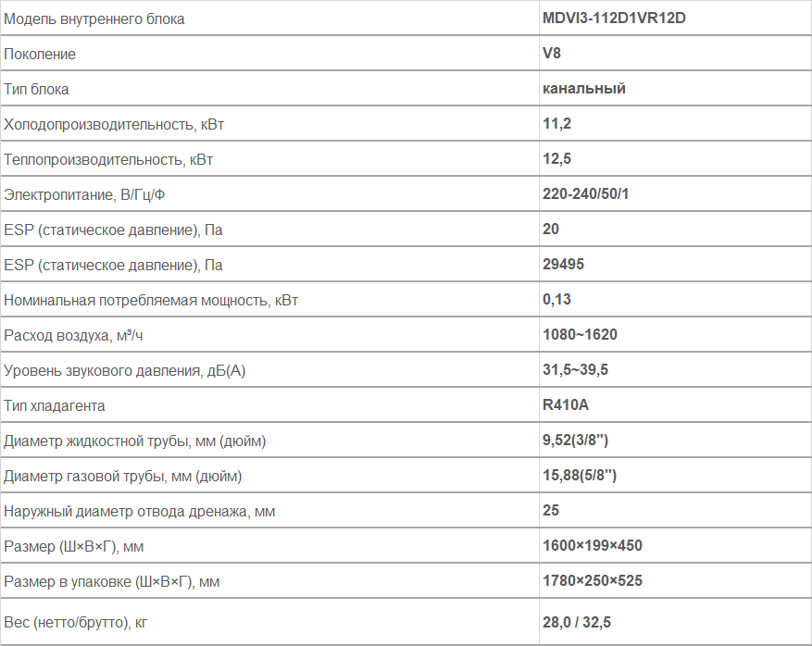Select nominal power value 0,13

point(556,300)
